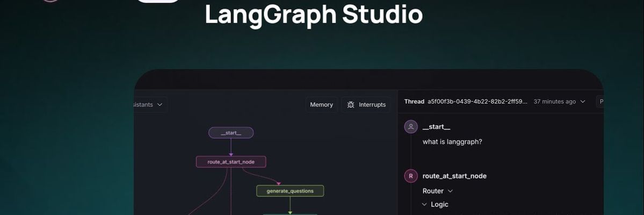Viewport: 644px width, 215px height.
Task: Select the __start__ graph node
Action: tap(231, 133)
